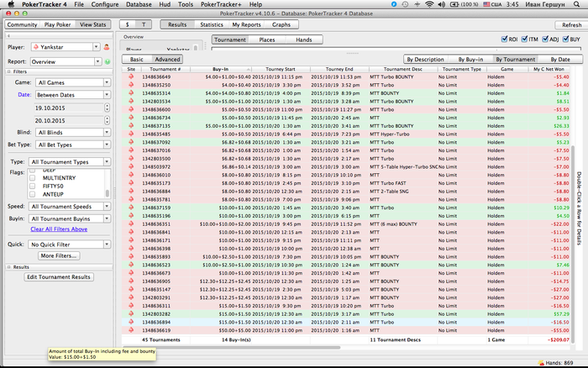Open the Quick filter dropdown

(x=70, y=244)
